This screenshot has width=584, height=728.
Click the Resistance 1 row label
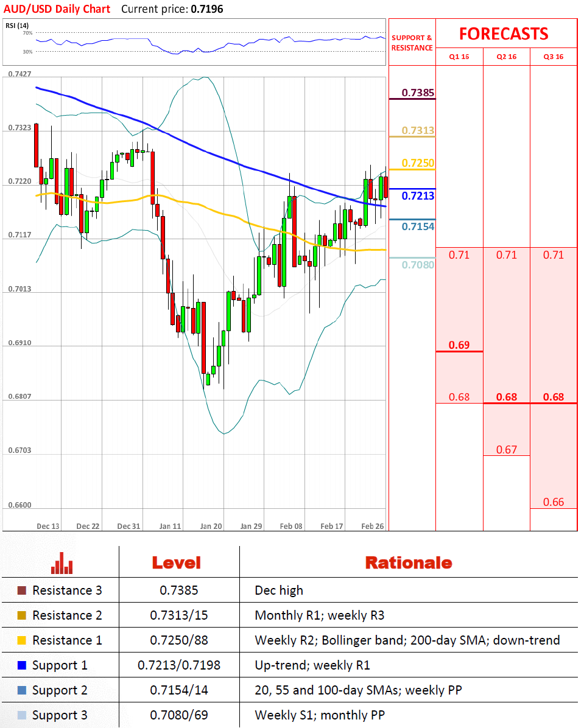coord(67,641)
